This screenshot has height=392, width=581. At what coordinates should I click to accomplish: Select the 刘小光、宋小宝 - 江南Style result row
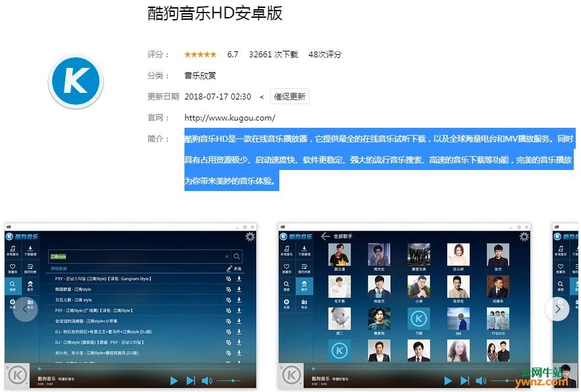coord(146,353)
